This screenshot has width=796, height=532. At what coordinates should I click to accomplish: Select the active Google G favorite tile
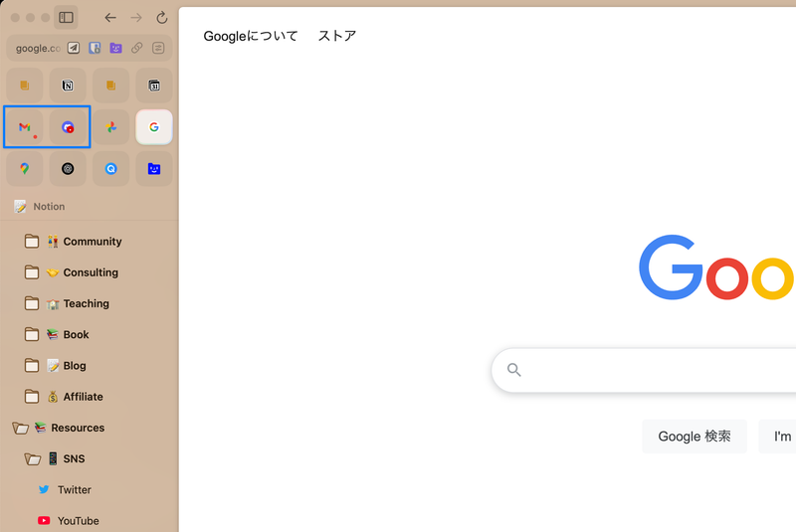click(x=154, y=127)
